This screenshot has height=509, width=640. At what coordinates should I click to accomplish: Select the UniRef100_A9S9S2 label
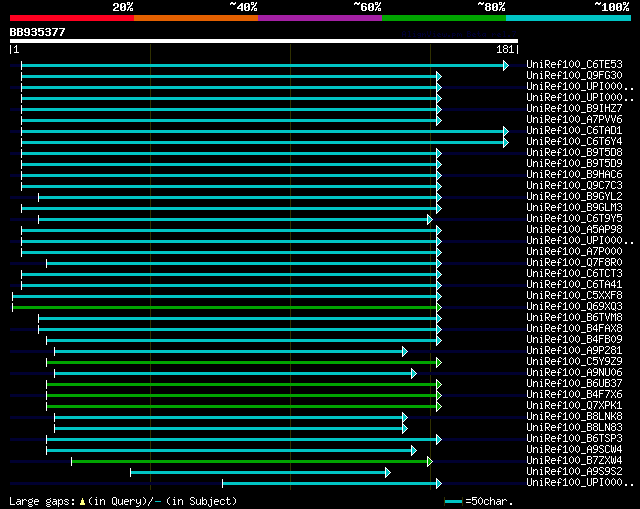[574, 472]
